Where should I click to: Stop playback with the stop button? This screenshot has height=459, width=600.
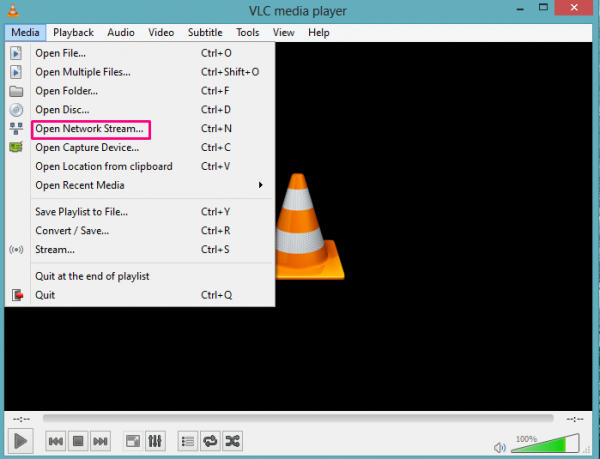[78, 441]
